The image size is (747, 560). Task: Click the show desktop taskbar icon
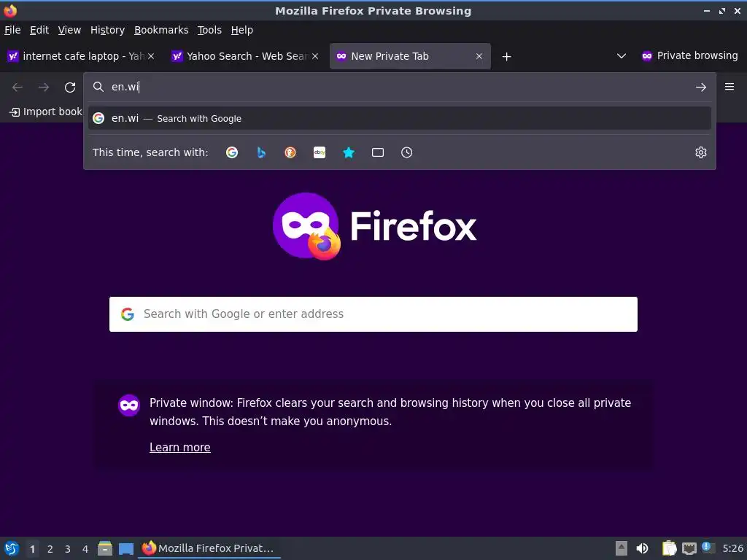(x=125, y=548)
